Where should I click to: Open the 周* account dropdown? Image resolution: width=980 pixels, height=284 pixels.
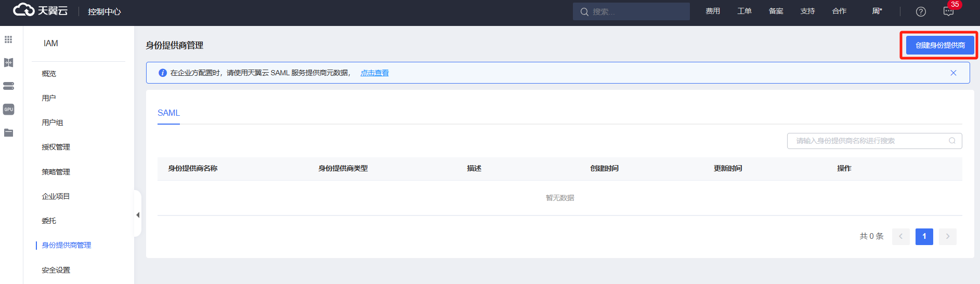click(877, 11)
